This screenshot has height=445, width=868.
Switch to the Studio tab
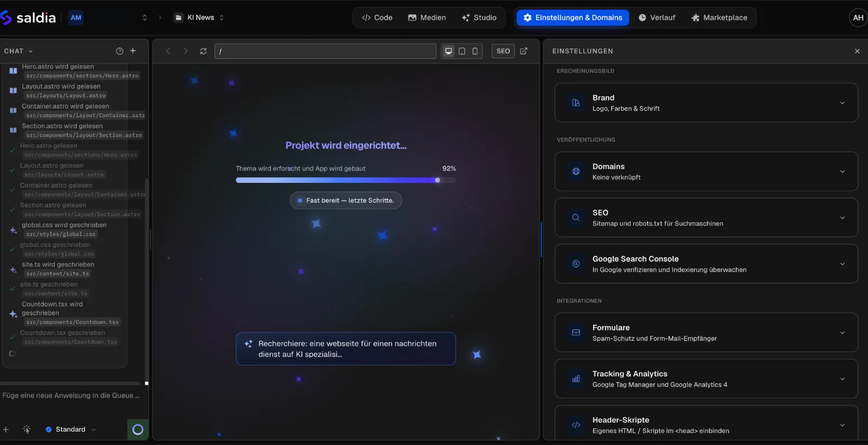479,18
